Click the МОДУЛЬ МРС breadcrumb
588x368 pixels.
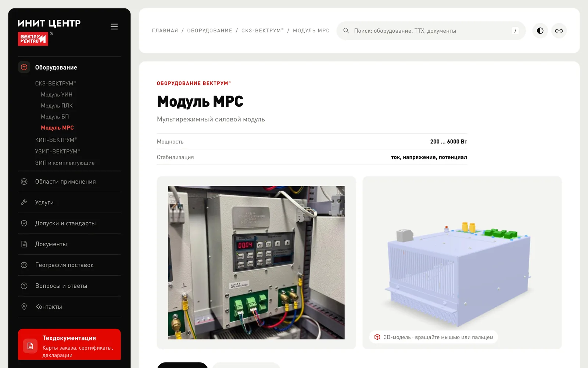click(x=311, y=31)
